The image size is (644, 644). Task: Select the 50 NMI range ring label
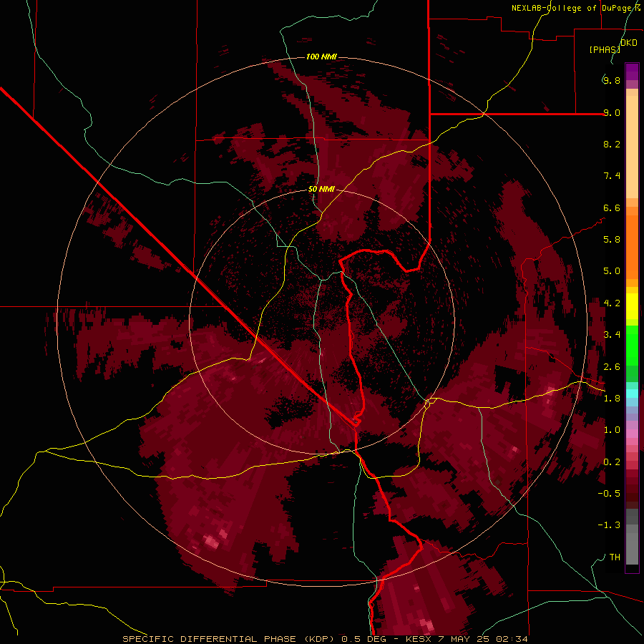(321, 189)
